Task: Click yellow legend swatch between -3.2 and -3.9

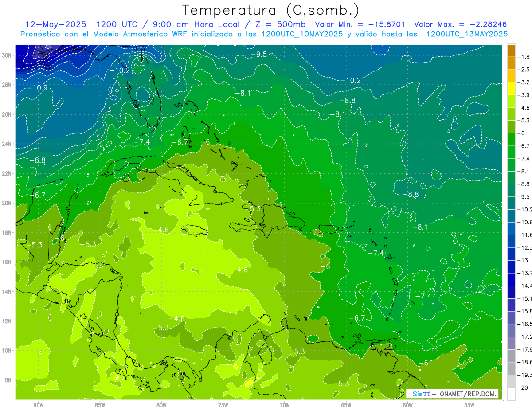Action: pos(511,89)
